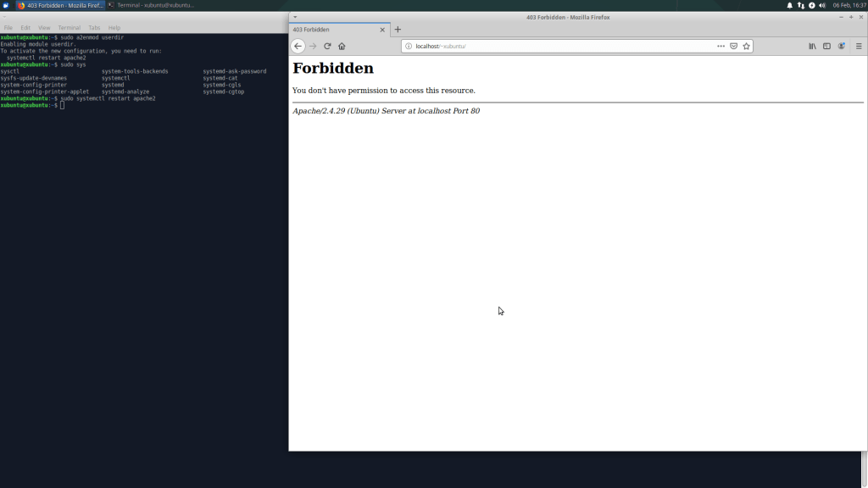
Task: Click the Firefox back arrow button
Action: pyautogui.click(x=298, y=46)
